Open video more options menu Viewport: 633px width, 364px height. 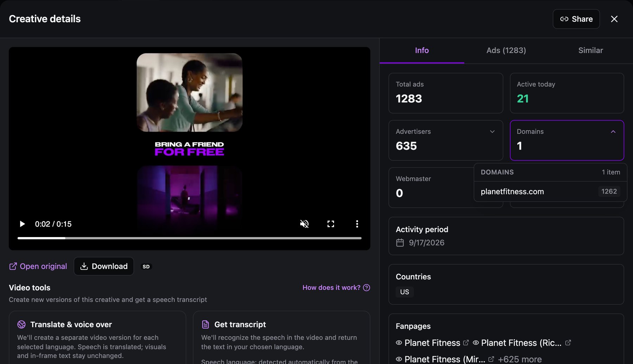click(x=357, y=224)
